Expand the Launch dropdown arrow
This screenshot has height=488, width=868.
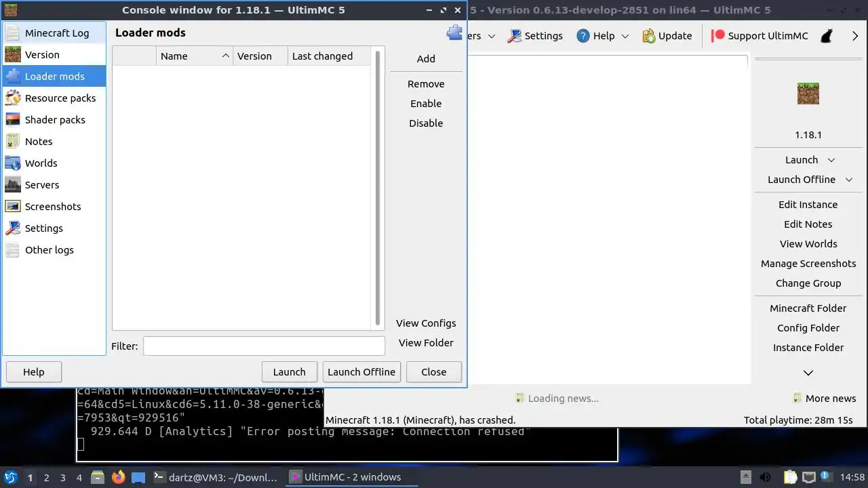(831, 160)
